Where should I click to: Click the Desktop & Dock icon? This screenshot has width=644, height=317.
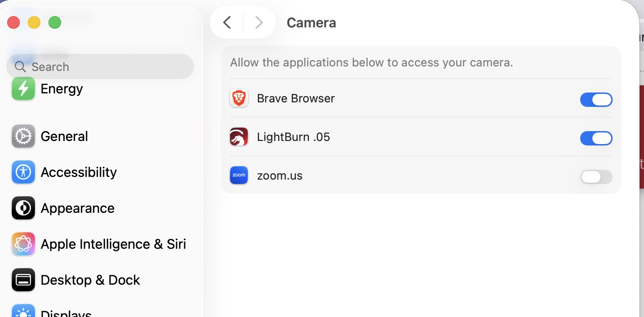pos(23,280)
